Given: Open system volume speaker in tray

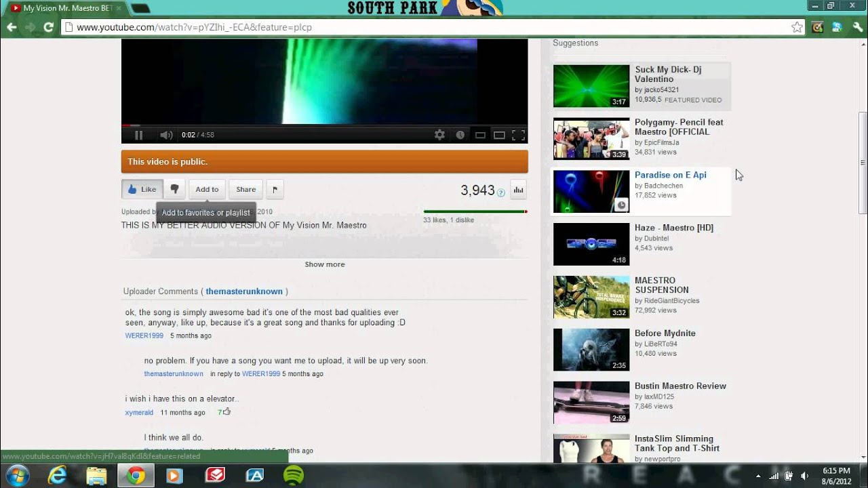Looking at the screenshot, I should [804, 476].
